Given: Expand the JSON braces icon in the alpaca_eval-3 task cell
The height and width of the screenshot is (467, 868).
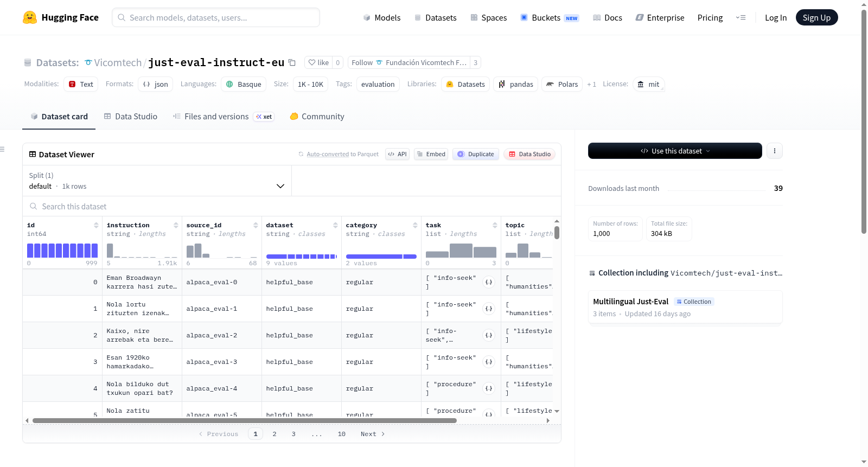Looking at the screenshot, I should tap(489, 362).
